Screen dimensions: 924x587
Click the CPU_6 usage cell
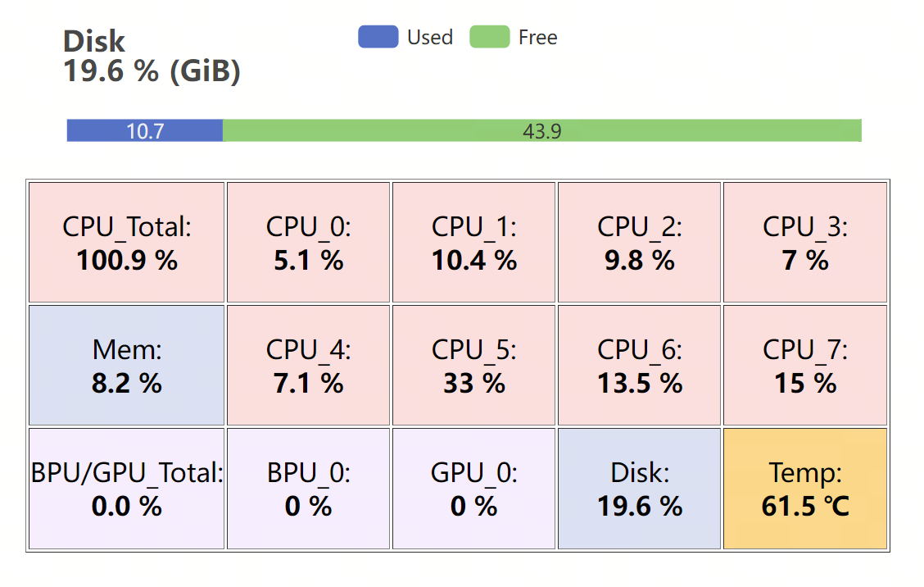click(639, 365)
